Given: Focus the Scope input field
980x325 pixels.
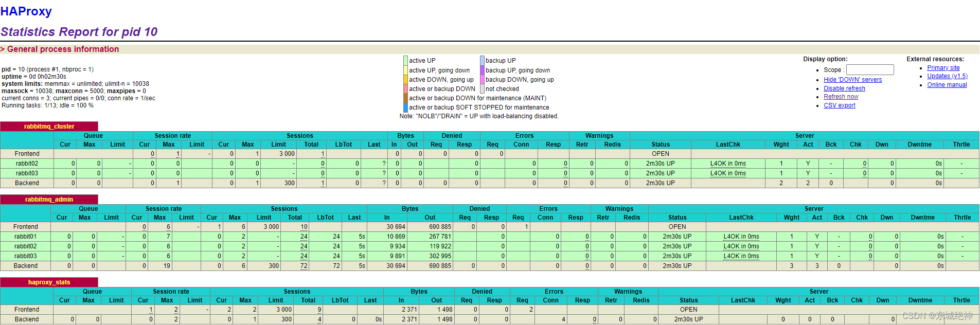Looking at the screenshot, I should pyautogui.click(x=870, y=69).
